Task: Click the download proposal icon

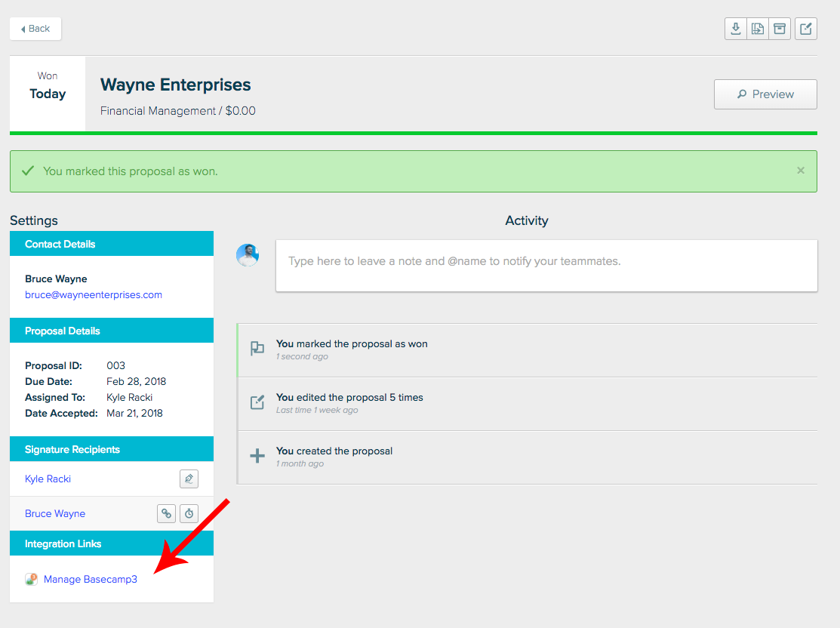Action: [735, 29]
